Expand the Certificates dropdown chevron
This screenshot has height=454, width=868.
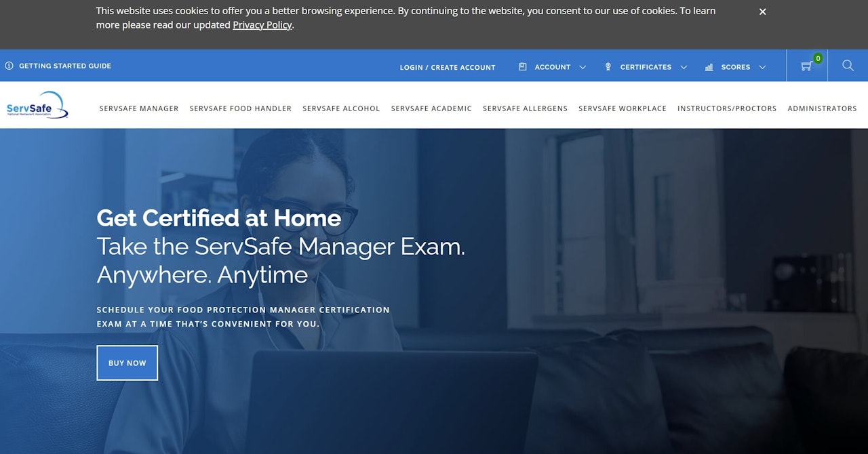point(684,67)
